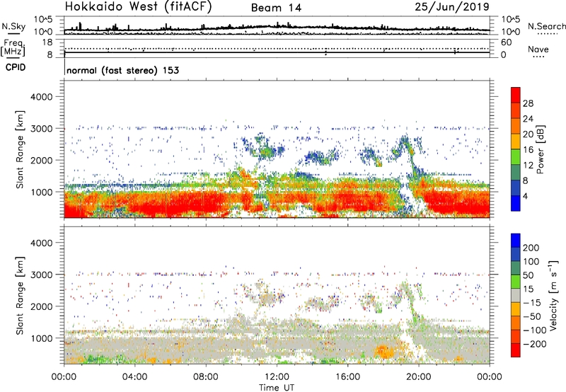
Task: Click the "Nave" legend label
Action: [538, 50]
